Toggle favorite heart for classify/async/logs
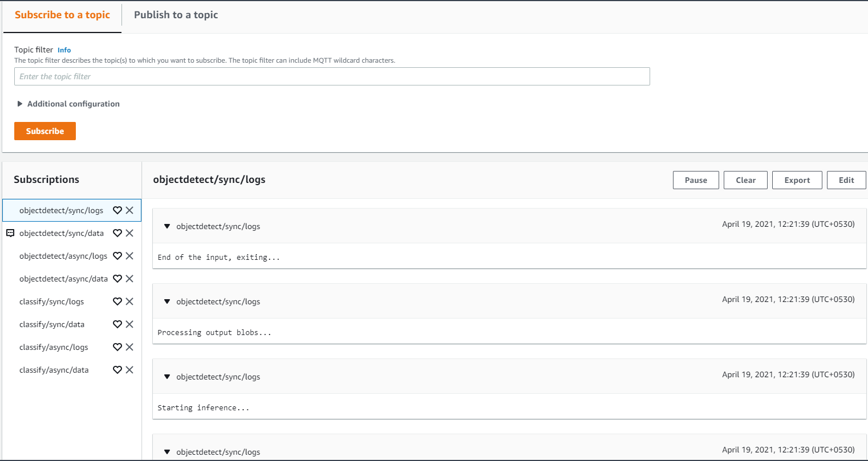Image resolution: width=868 pixels, height=461 pixels. tap(117, 347)
